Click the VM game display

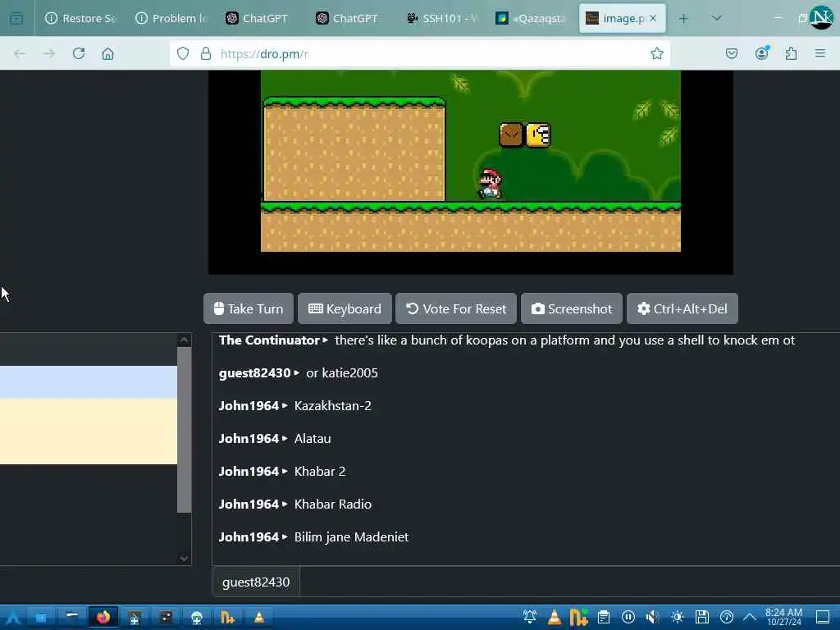point(470,172)
